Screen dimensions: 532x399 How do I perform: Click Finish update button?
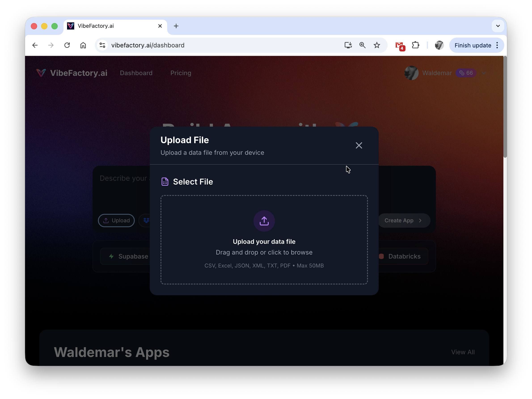point(472,45)
